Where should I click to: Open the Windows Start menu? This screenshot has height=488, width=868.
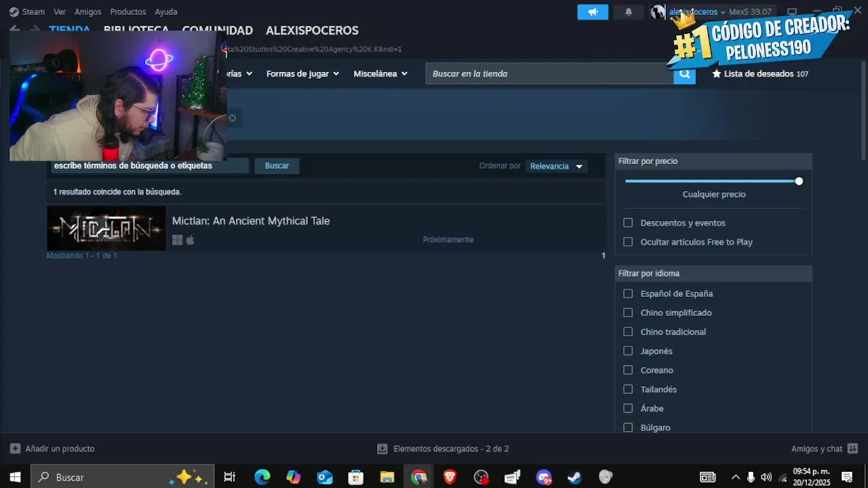pyautogui.click(x=15, y=477)
